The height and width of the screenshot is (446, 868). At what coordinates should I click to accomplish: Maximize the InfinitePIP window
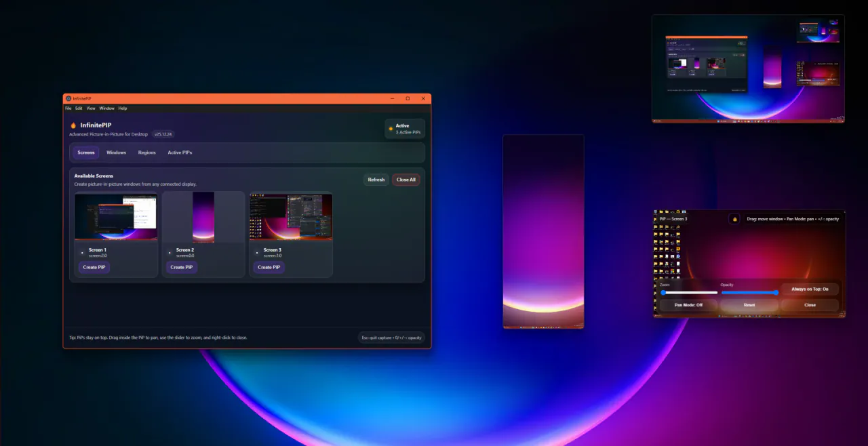408,98
